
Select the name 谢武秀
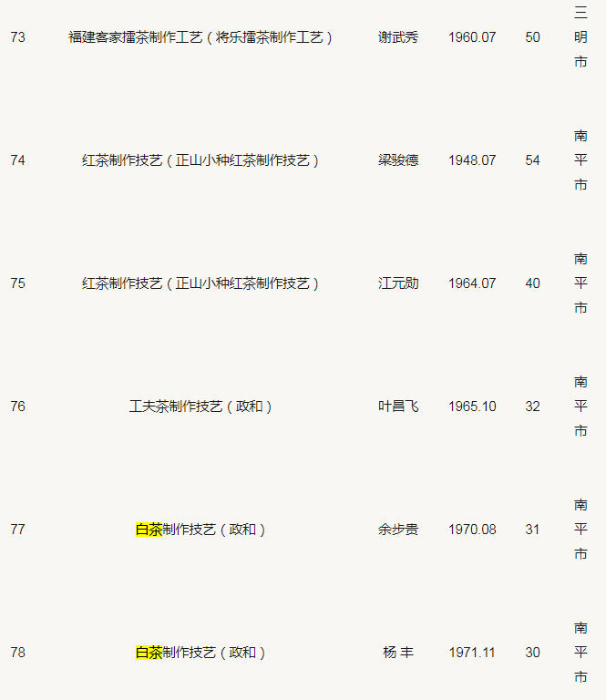click(x=398, y=37)
